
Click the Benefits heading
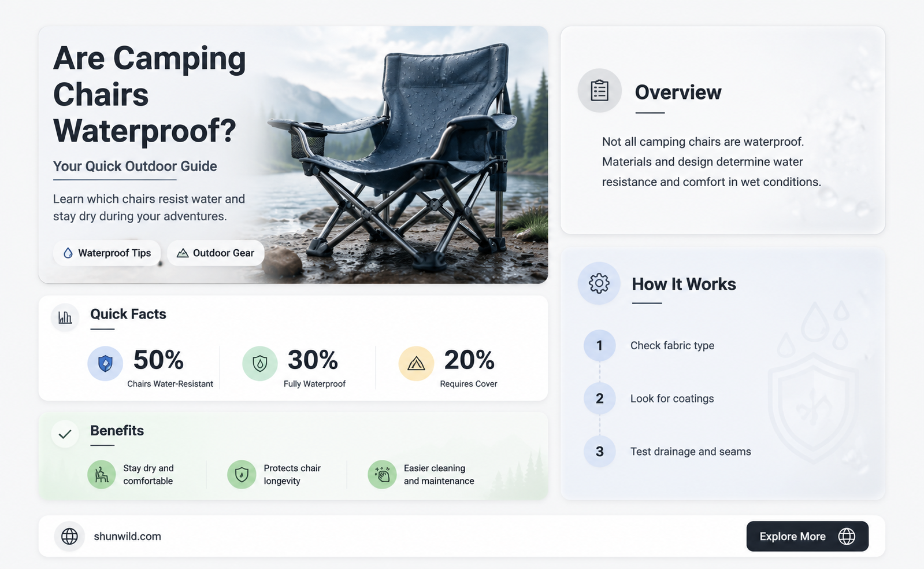[117, 431]
